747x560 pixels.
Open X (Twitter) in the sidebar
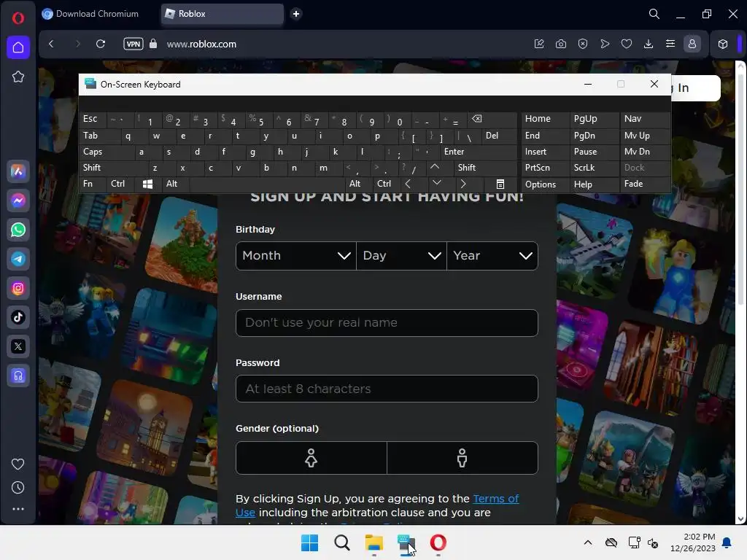click(18, 346)
